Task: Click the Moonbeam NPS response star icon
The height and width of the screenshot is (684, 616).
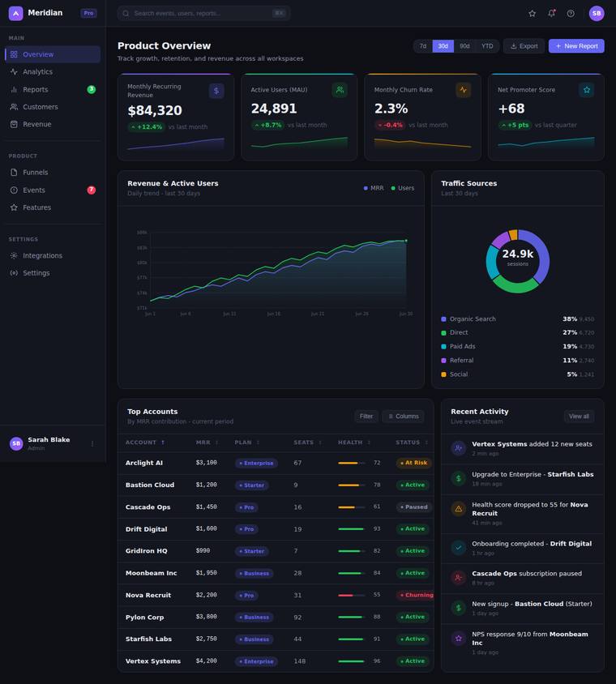Action: coord(459,638)
